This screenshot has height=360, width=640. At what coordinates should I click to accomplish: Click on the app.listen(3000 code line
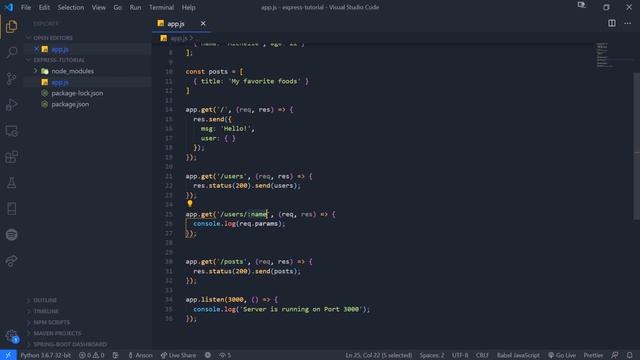click(x=231, y=300)
